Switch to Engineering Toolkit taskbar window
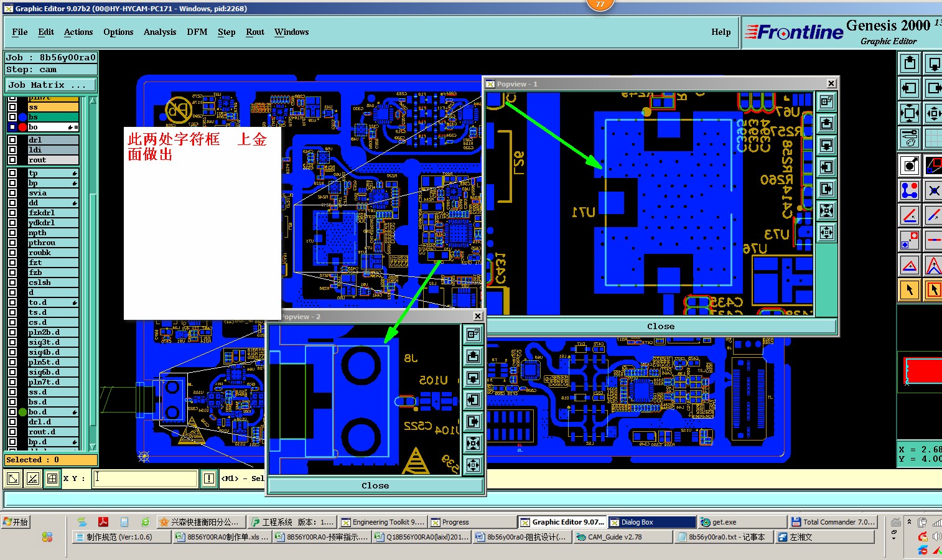 tap(383, 522)
